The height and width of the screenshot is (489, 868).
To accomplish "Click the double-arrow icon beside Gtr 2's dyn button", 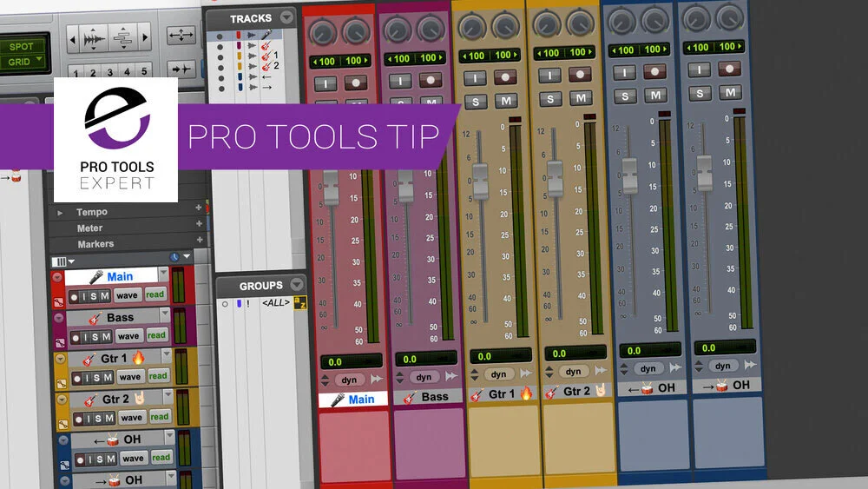I will (601, 370).
